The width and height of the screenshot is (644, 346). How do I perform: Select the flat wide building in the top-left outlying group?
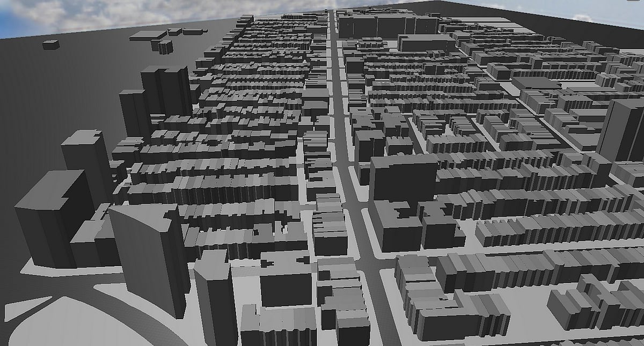pos(148,35)
